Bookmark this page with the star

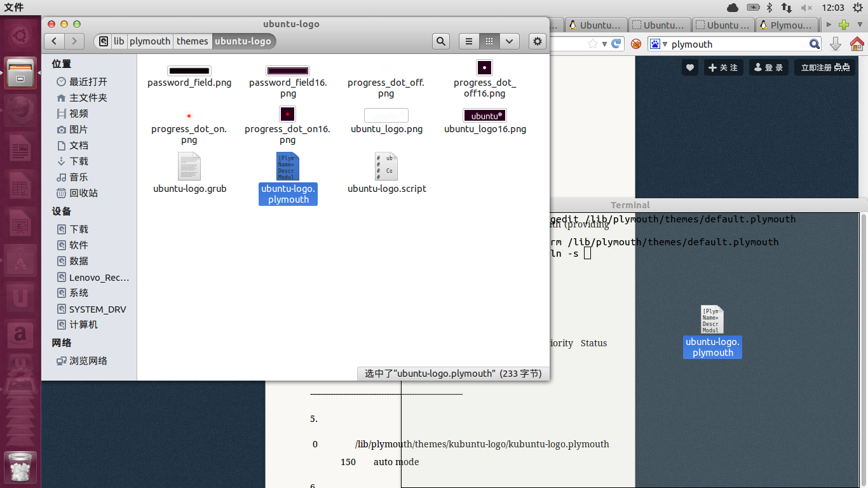click(593, 44)
